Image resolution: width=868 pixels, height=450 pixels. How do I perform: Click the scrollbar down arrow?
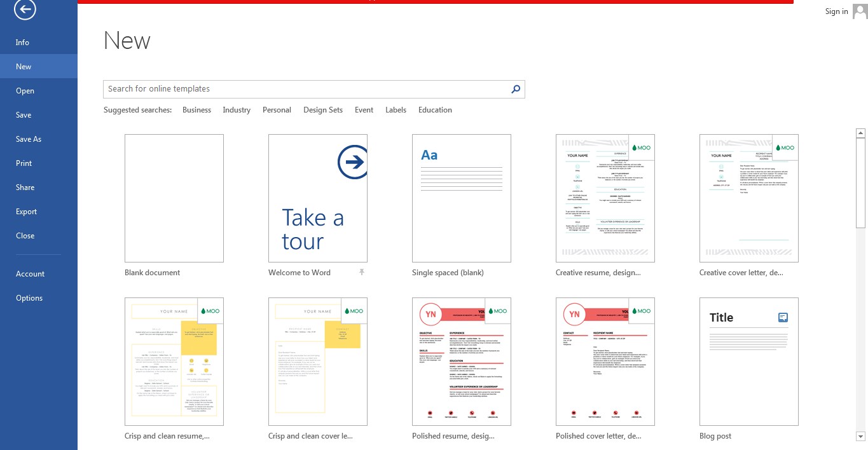point(861,436)
